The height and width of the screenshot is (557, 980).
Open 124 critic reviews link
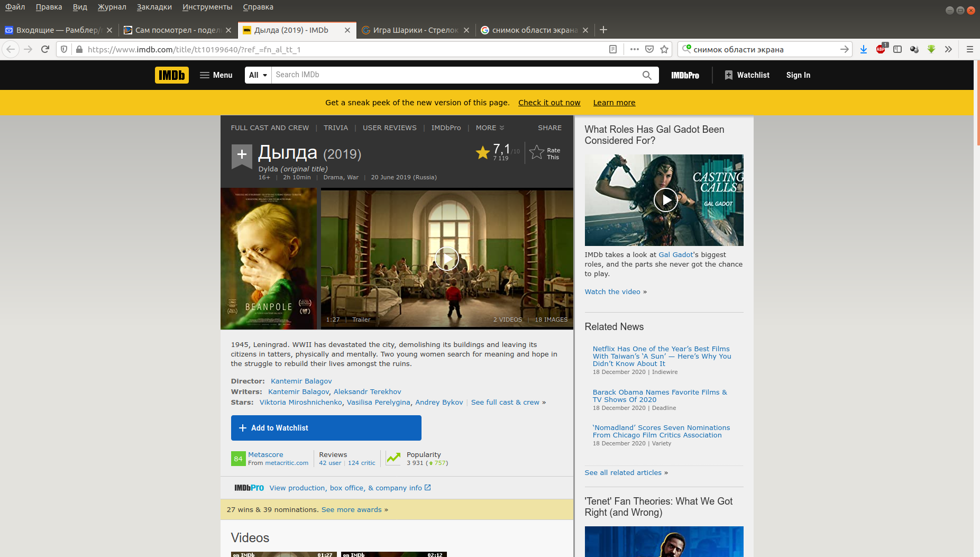click(x=361, y=463)
